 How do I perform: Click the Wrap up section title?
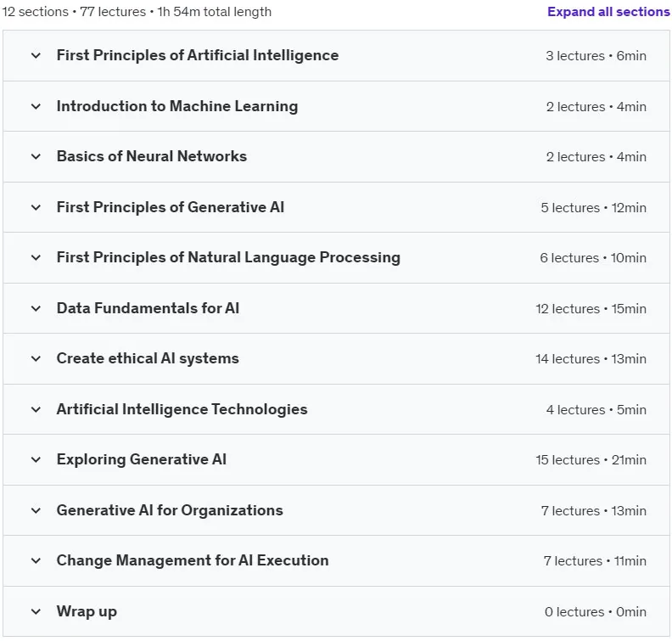[x=87, y=611]
